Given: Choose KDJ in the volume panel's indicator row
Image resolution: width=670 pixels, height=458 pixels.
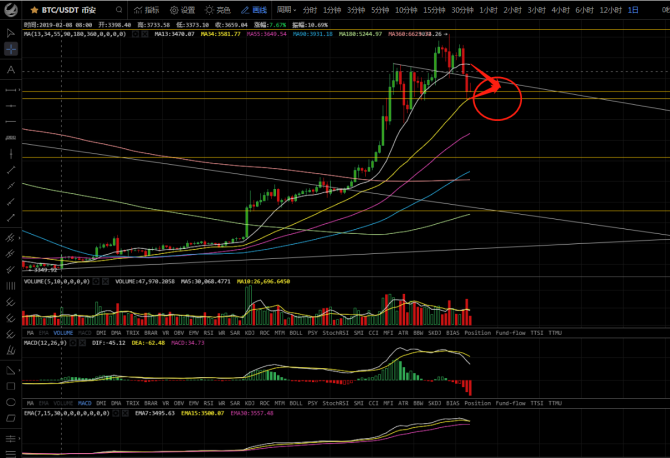Looking at the screenshot, I should tap(249, 333).
